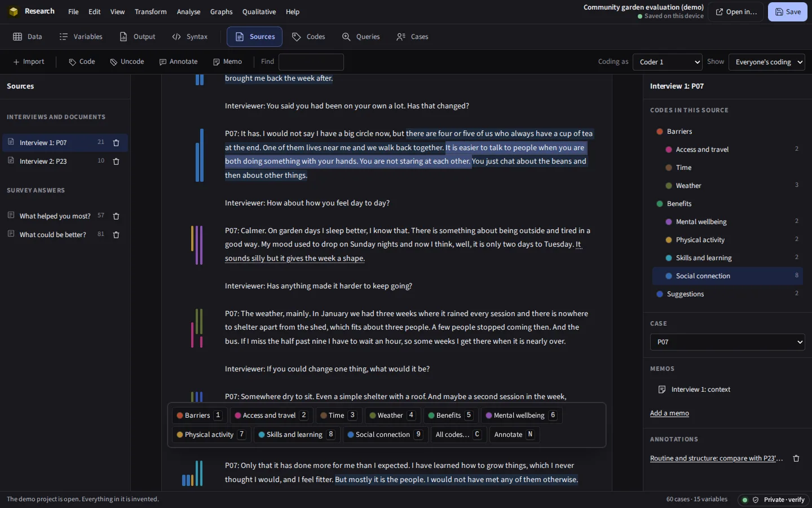Open the Show 'Everyone's coding' dropdown
812x508 pixels.
[x=767, y=62]
